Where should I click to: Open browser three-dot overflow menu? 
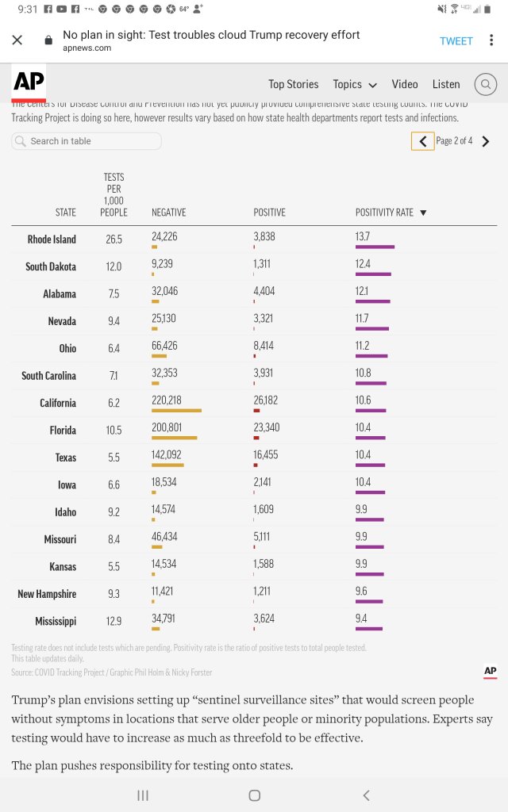(492, 40)
